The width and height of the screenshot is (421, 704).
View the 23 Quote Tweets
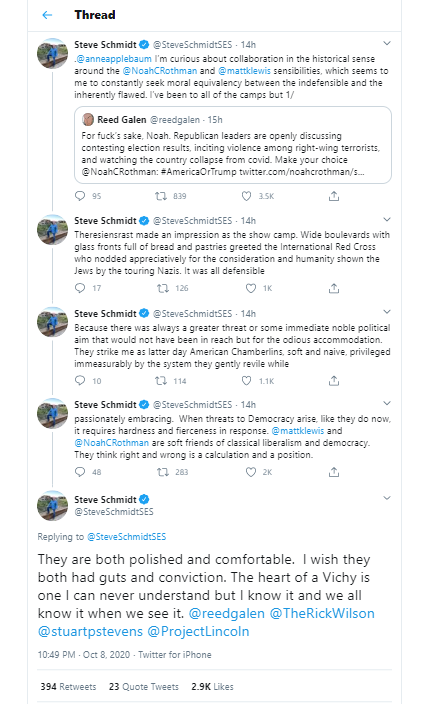tap(144, 686)
